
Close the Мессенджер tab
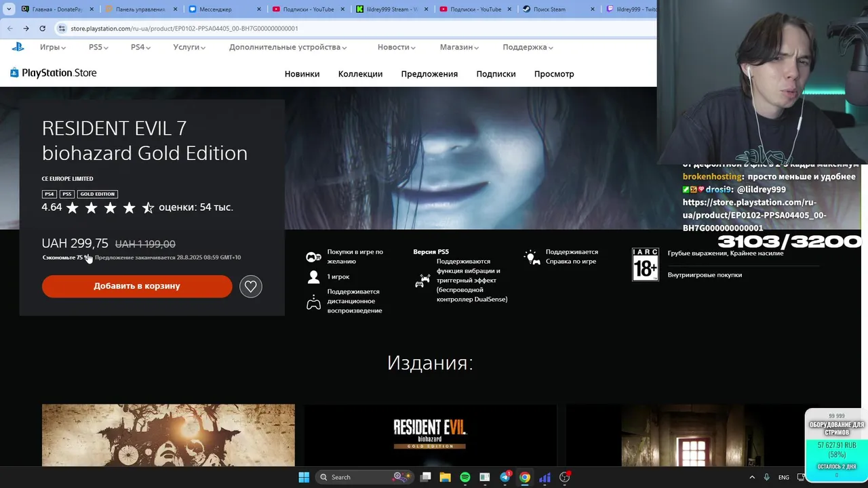pos(258,9)
